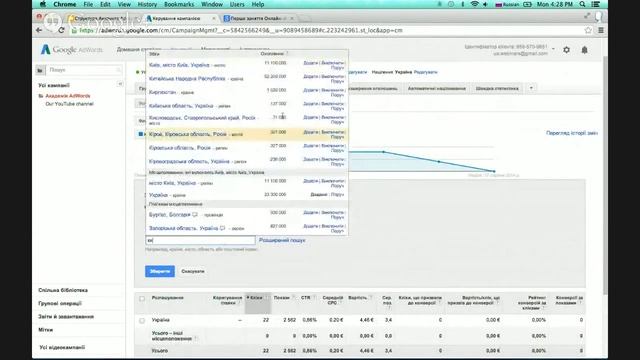Collapse the campaigns sidebar with the arrow
Screen dimensions: 640x360
(120, 84)
